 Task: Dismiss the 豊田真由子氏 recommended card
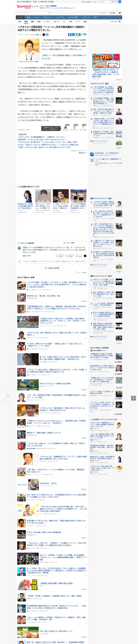point(33,213)
